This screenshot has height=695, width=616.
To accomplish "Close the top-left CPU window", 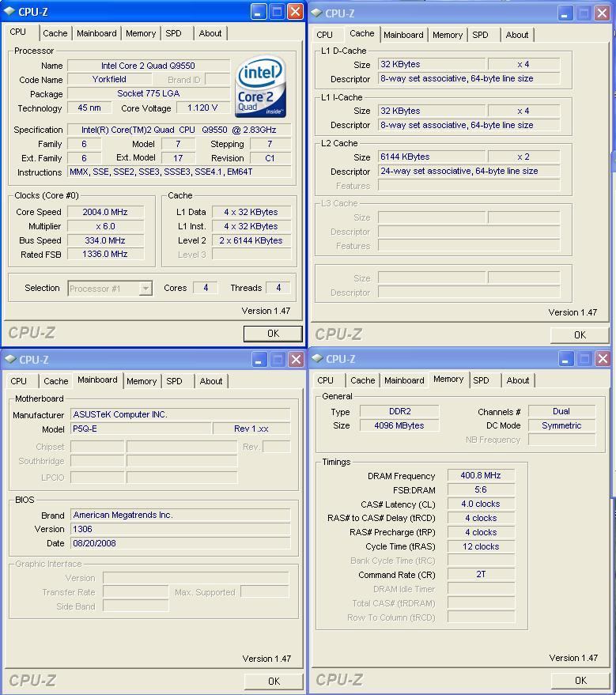I will 295,12.
